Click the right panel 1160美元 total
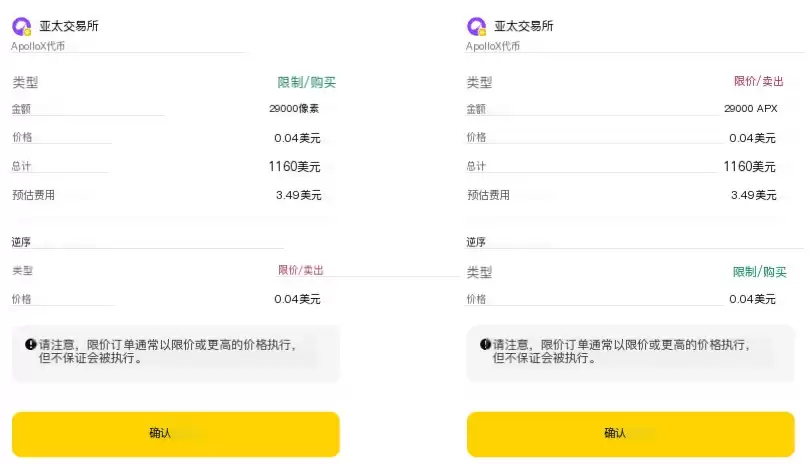Screen dimensions: 809x465 point(749,166)
